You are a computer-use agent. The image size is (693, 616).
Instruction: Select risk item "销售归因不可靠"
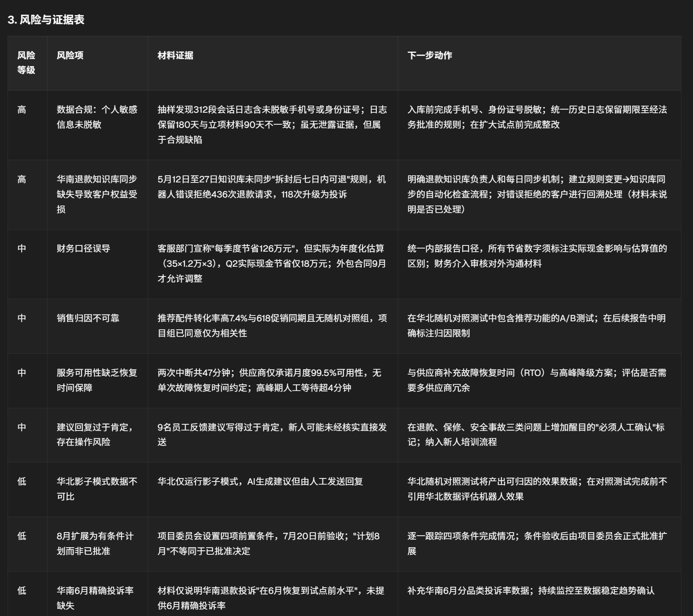(x=88, y=318)
